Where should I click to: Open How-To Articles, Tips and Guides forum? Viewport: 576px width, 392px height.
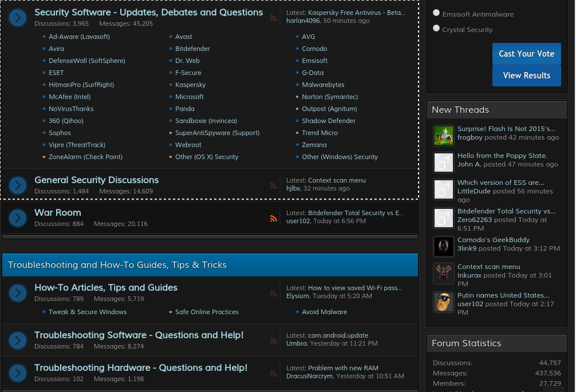[106, 287]
